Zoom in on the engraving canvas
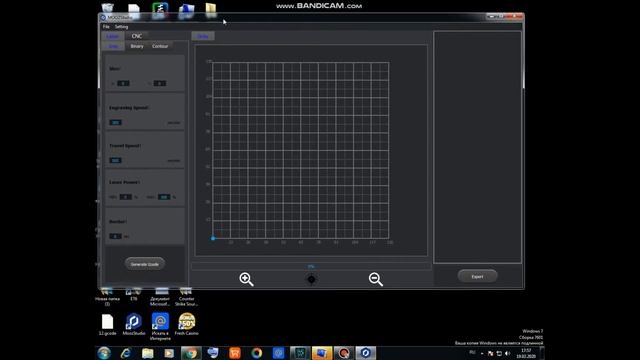640x360 pixels. tap(246, 279)
